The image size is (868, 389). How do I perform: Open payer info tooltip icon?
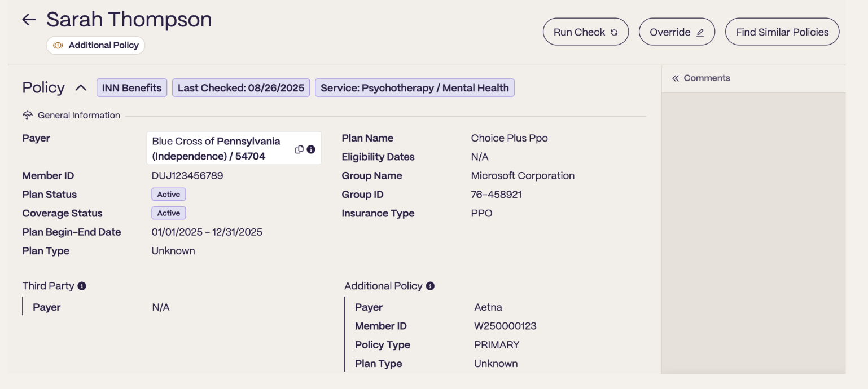[311, 149]
